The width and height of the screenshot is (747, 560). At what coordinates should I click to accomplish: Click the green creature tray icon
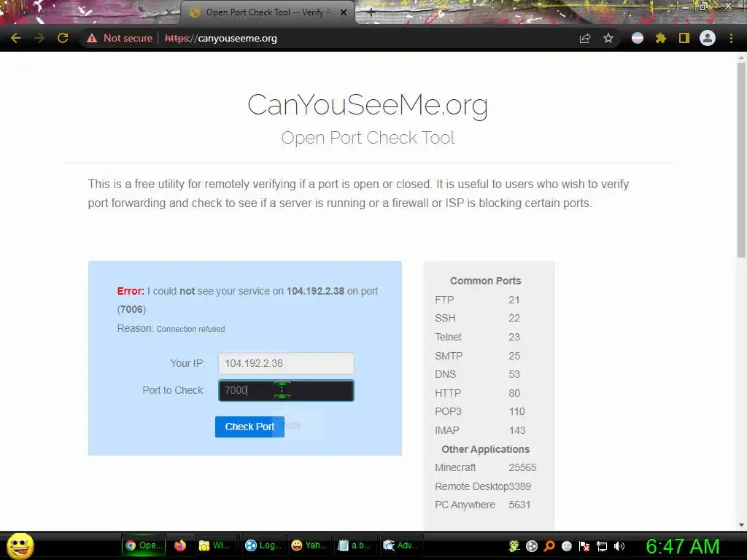(x=514, y=546)
